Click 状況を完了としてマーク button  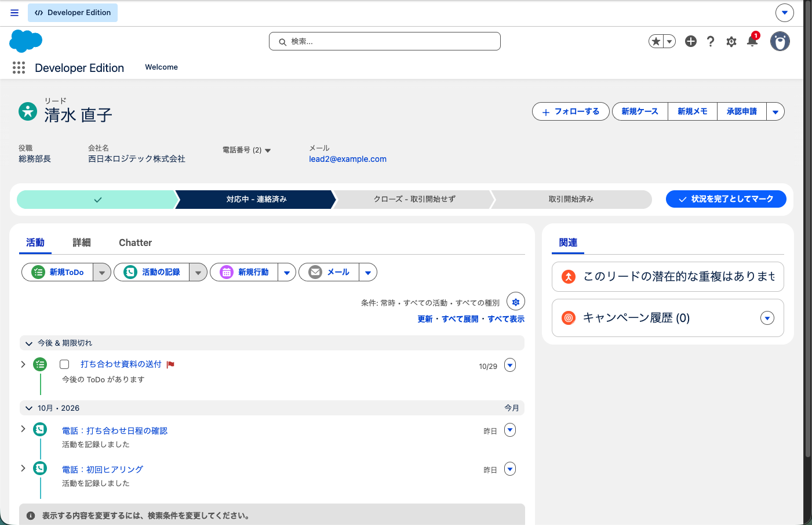tap(726, 199)
